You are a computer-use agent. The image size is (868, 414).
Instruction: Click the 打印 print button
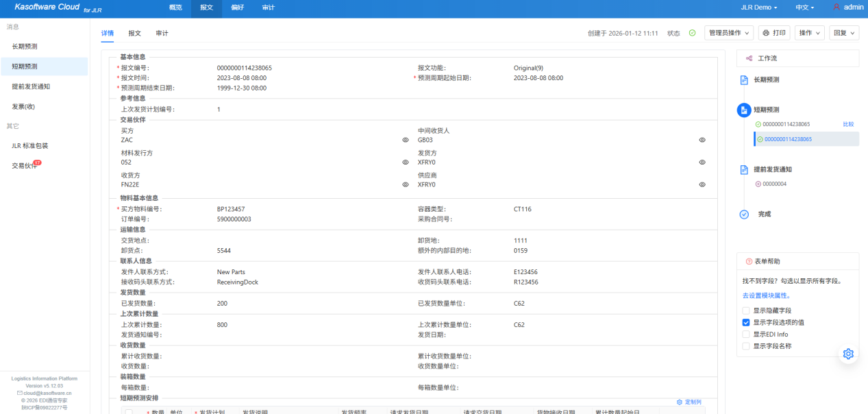click(x=774, y=33)
